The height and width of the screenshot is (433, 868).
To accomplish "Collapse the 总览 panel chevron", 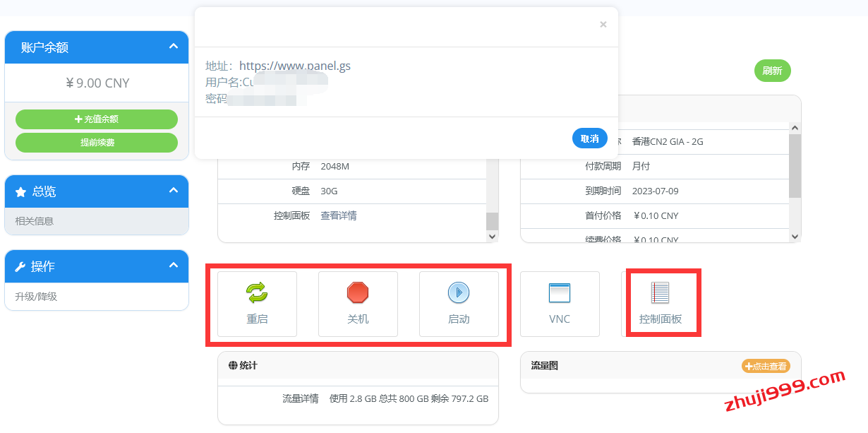I will [174, 191].
